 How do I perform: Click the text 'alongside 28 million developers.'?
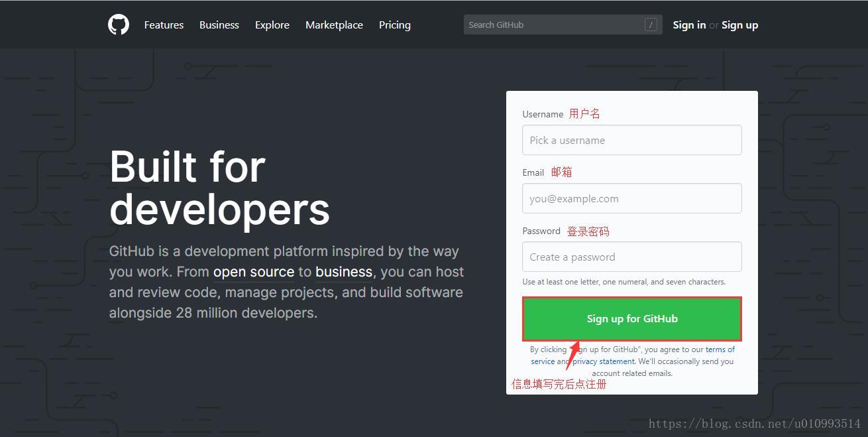(213, 313)
